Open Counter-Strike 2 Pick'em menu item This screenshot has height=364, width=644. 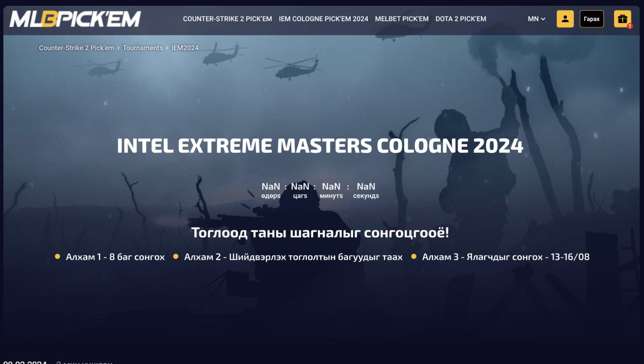(227, 19)
